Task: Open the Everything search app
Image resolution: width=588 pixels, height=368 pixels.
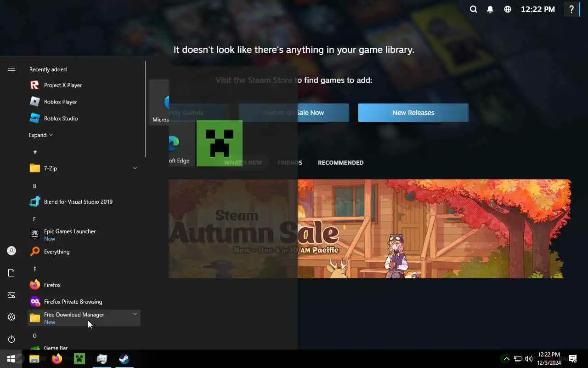Action: pos(85,252)
